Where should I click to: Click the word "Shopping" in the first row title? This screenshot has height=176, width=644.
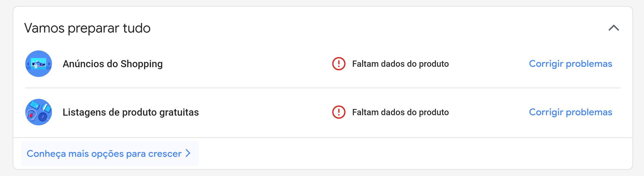pyautogui.click(x=141, y=64)
